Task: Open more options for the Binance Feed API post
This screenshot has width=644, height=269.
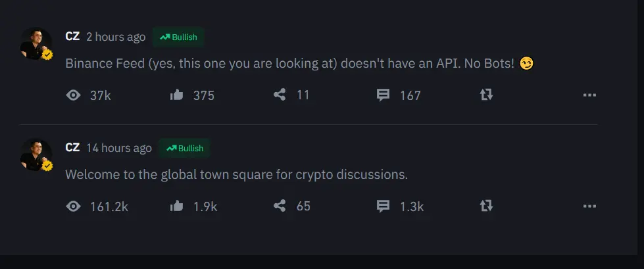Action: pyautogui.click(x=589, y=95)
